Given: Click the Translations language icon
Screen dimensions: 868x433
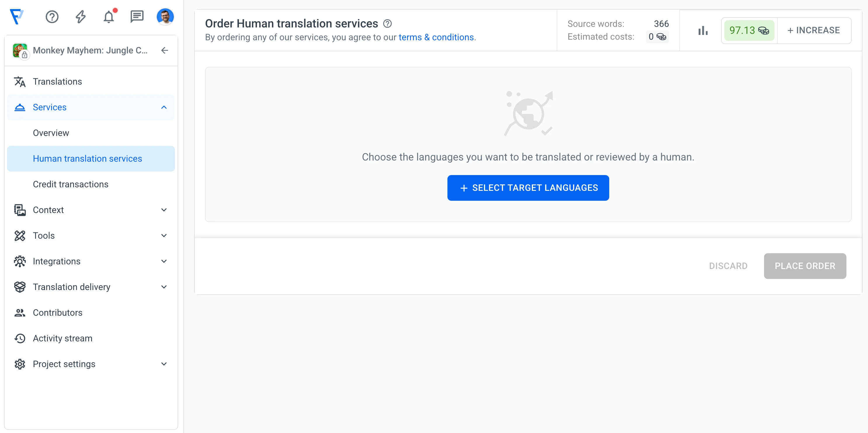Looking at the screenshot, I should coord(20,81).
